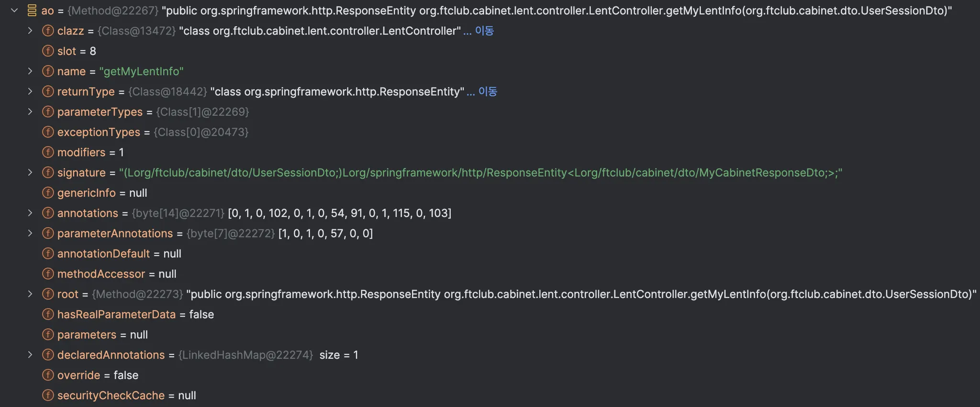Viewport: 980px width, 407px height.
Task: Expand declaredAnnotations LinkedHashMap
Action: pos(30,355)
